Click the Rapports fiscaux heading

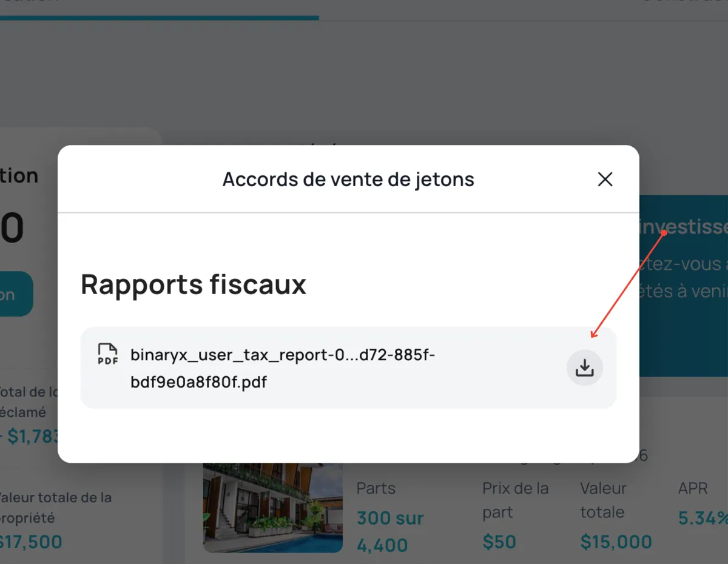tap(194, 284)
